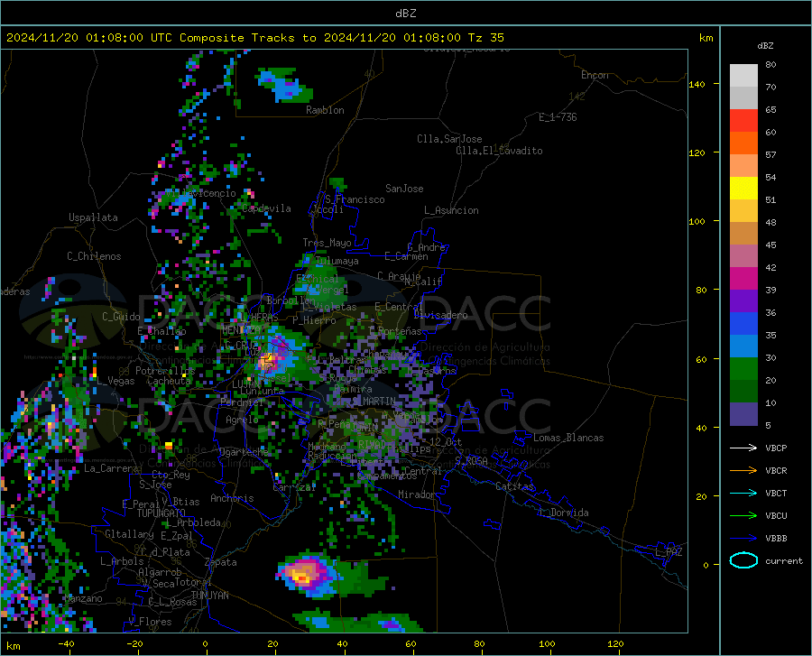Click the La_Carrera map label
812x656 pixels.
click(111, 468)
